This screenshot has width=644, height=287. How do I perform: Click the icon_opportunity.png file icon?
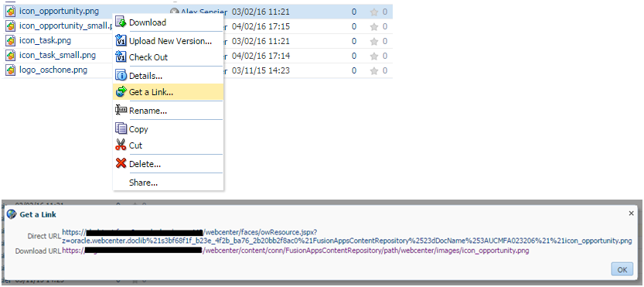(11, 12)
